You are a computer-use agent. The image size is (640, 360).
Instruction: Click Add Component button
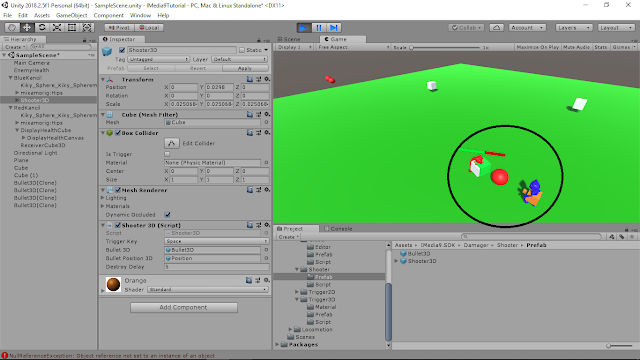pyautogui.click(x=184, y=307)
